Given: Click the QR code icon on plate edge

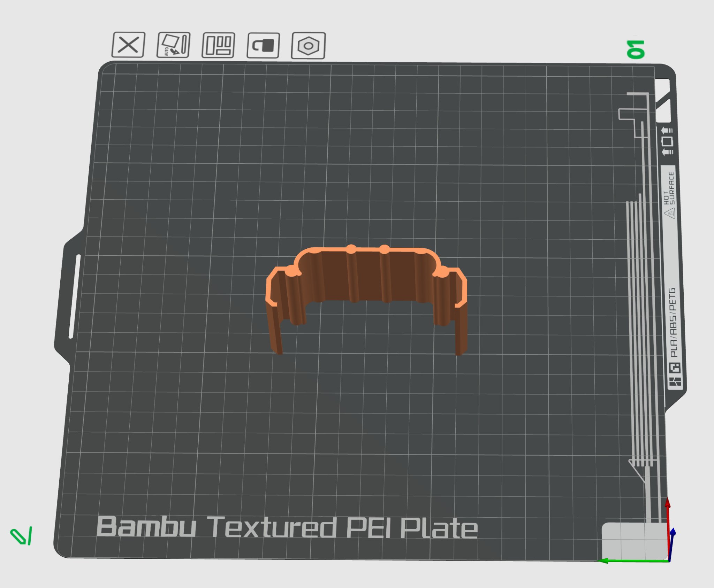Looking at the screenshot, I should tap(675, 367).
